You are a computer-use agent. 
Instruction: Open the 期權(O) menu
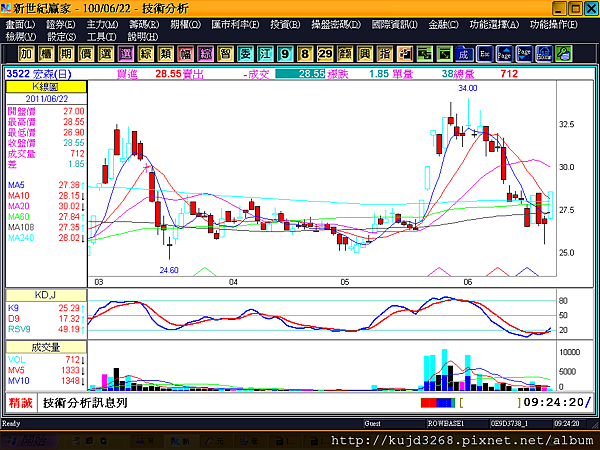pyautogui.click(x=186, y=24)
